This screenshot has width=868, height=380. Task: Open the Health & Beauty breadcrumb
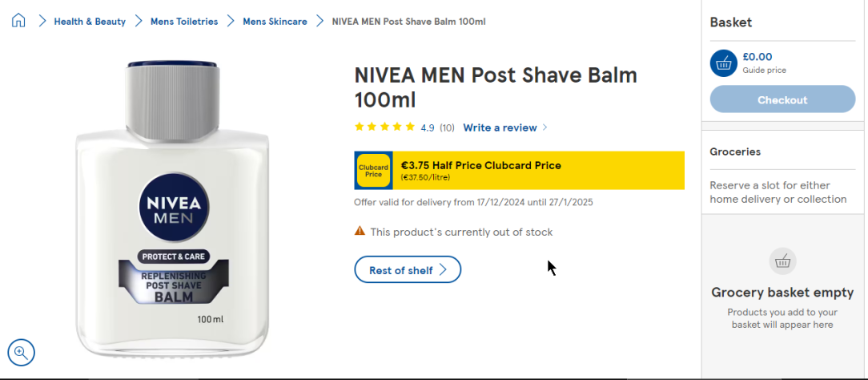click(90, 22)
